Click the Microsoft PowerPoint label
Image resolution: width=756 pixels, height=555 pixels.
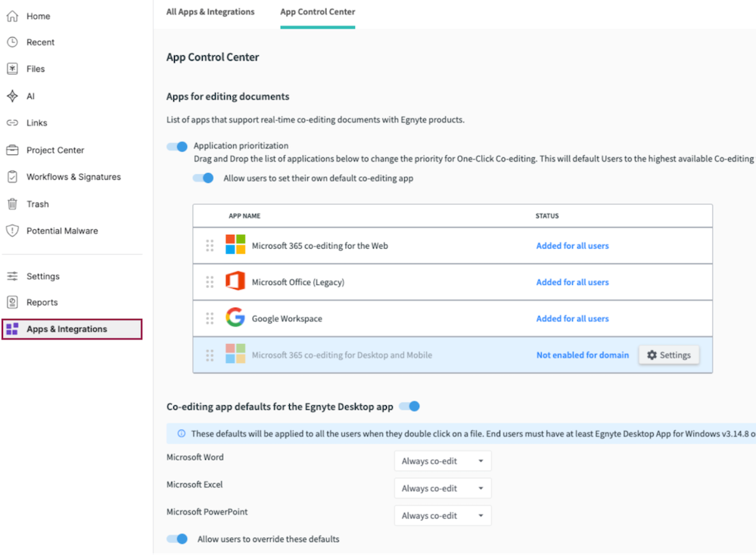pos(207,512)
